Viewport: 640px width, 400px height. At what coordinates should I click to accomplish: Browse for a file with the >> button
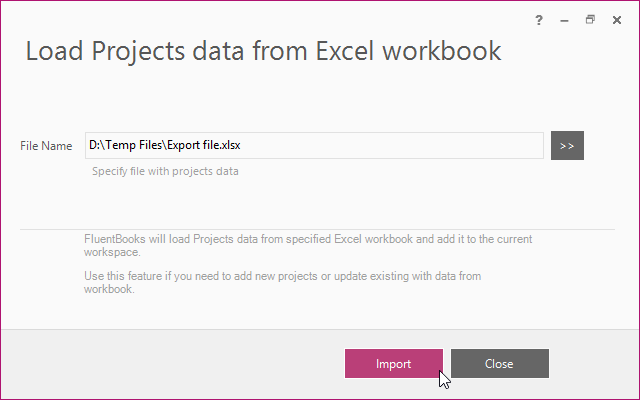567,145
